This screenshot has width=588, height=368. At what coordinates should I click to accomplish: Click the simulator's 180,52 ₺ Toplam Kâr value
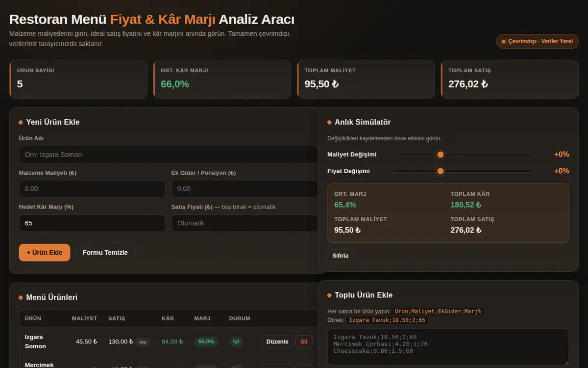466,205
